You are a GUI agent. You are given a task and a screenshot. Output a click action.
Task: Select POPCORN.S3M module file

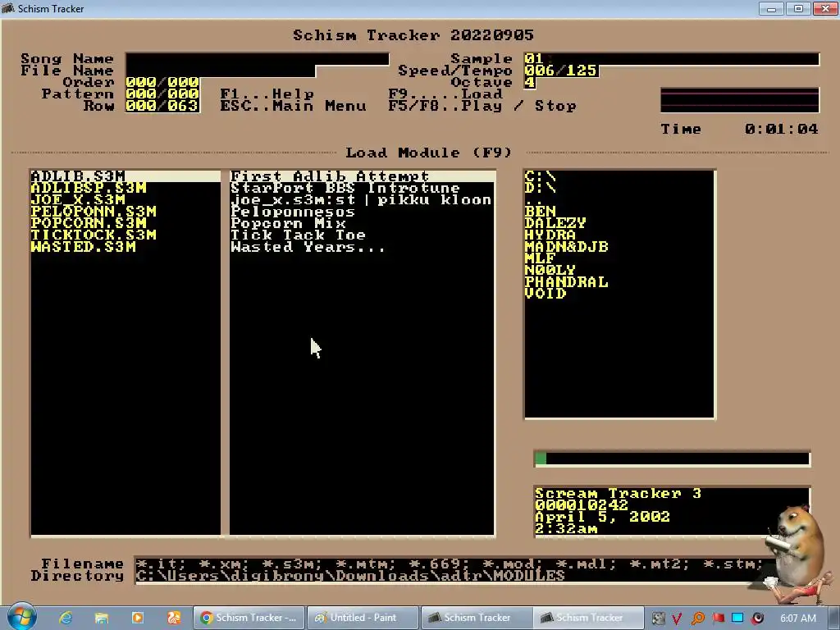click(x=89, y=223)
